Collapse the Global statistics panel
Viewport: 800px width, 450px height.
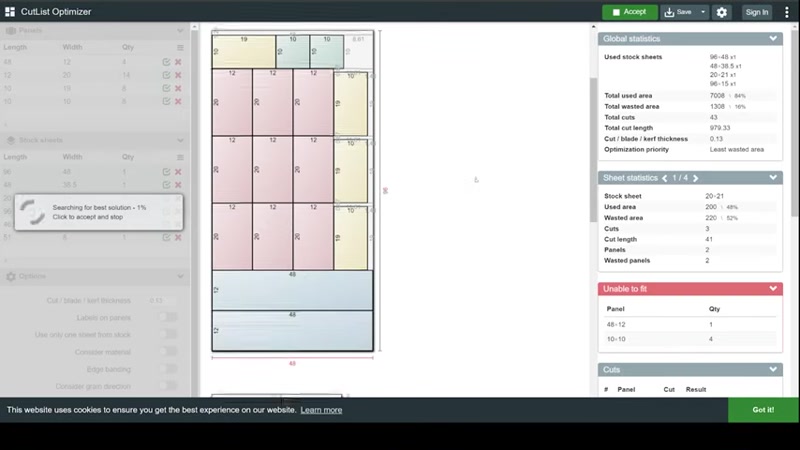(773, 38)
